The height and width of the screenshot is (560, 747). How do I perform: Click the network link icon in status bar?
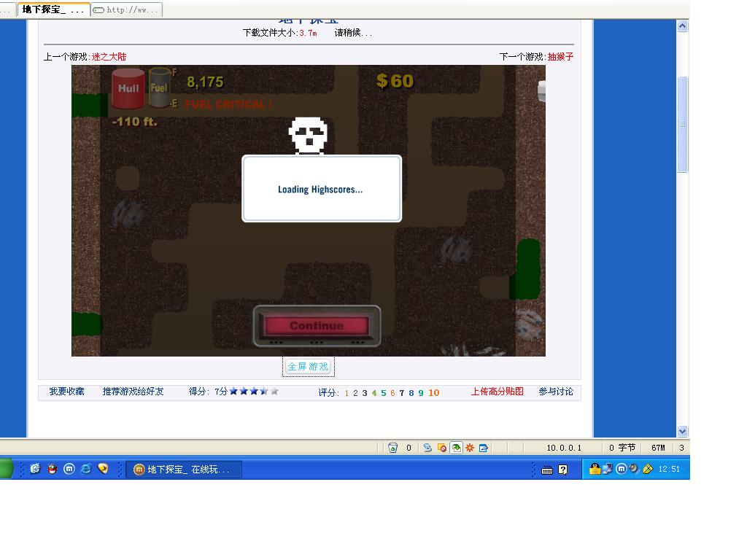coord(427,448)
